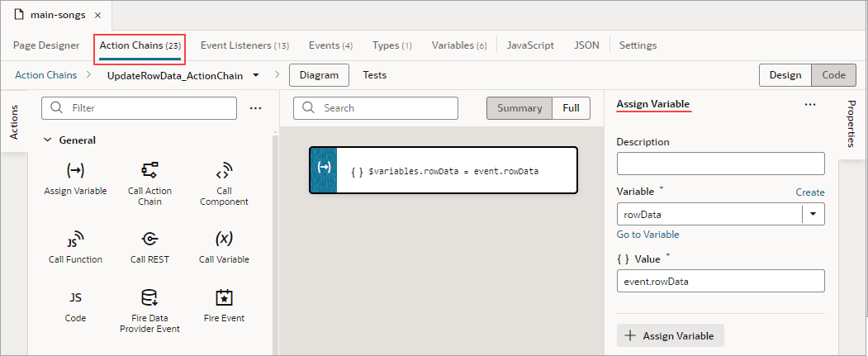The height and width of the screenshot is (356, 868).
Task: Select the Full view toggle
Action: tap(571, 108)
